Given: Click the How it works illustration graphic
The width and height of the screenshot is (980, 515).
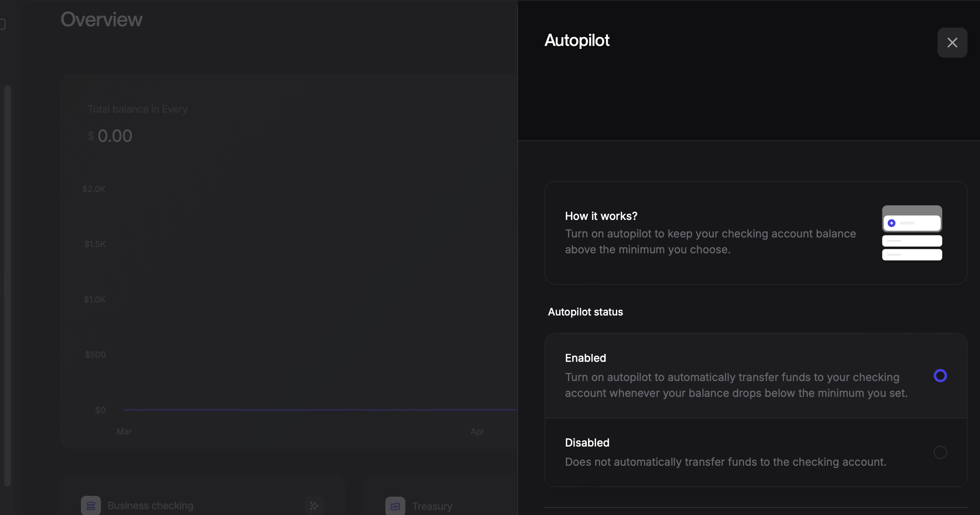Looking at the screenshot, I should tap(912, 233).
